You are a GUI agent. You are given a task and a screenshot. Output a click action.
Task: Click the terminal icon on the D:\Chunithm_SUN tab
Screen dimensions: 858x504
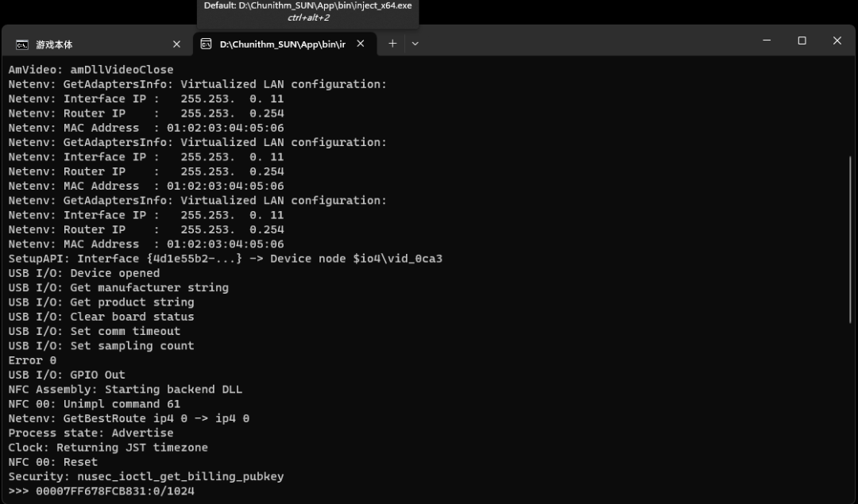click(x=207, y=44)
